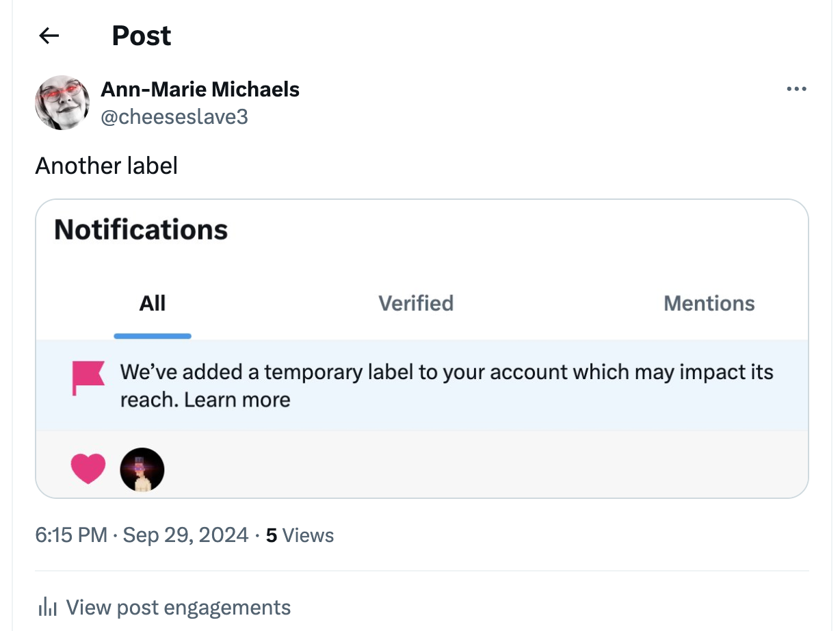
Task: Click the 5 Views count
Action: tap(300, 535)
